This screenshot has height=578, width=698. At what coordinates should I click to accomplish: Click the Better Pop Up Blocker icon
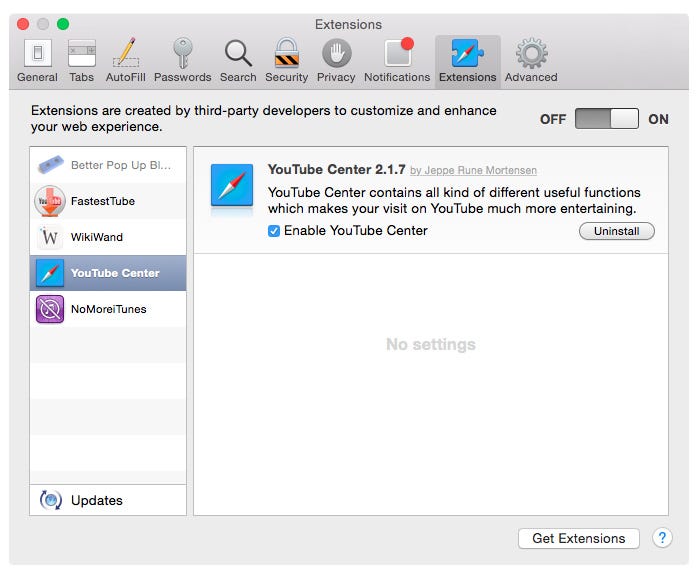50,165
